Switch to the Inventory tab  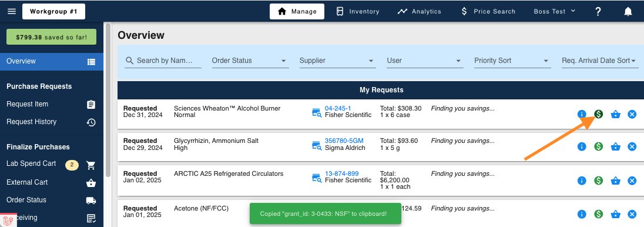pyautogui.click(x=357, y=12)
